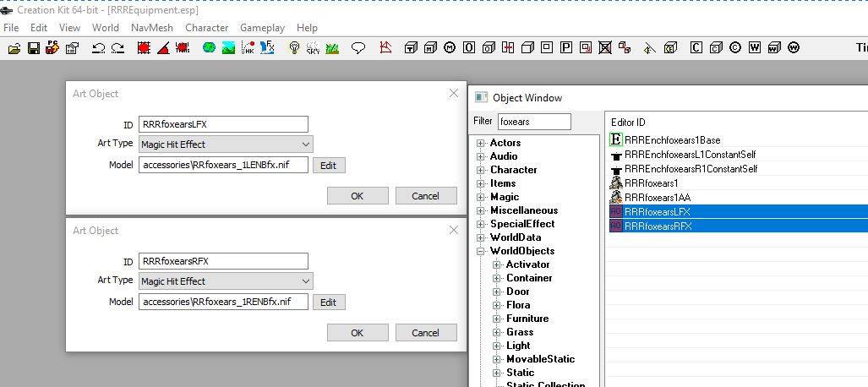The height and width of the screenshot is (387, 868).
Task: Open the File menu
Action: (x=11, y=28)
